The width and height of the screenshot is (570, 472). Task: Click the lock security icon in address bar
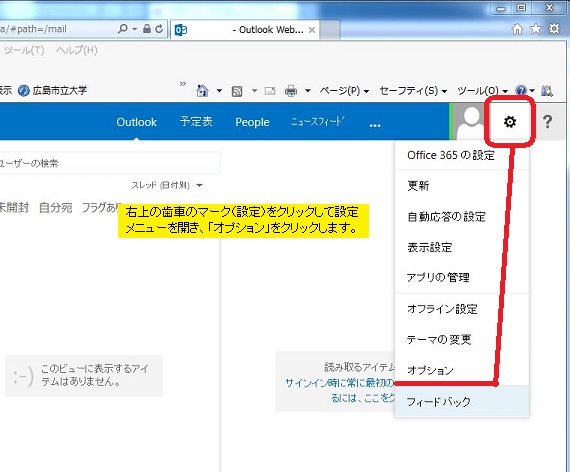(147, 29)
